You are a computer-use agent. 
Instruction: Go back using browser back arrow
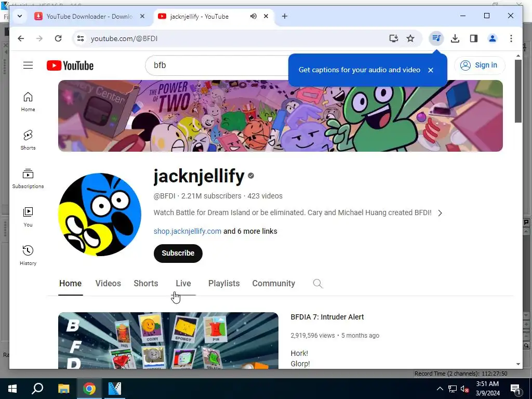(x=21, y=38)
